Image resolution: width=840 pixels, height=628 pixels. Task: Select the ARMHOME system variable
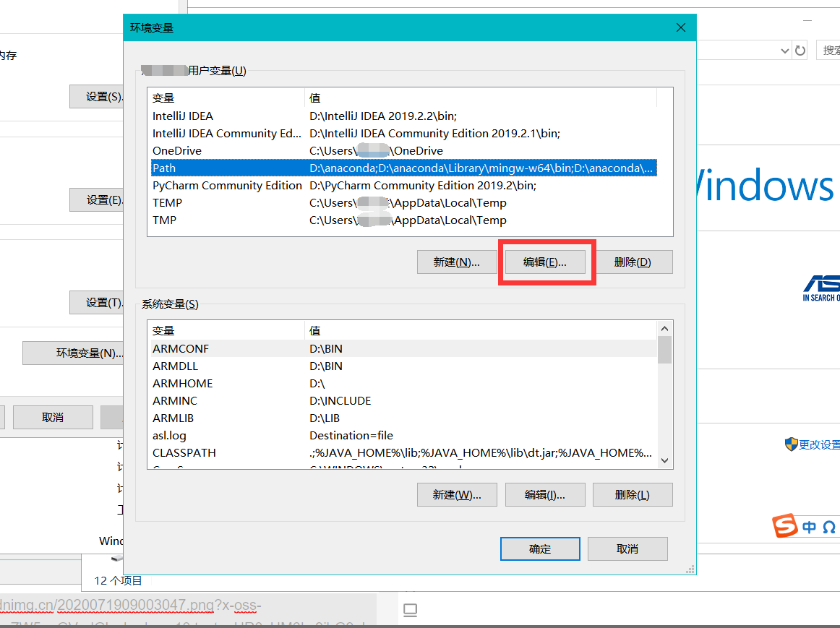point(404,383)
